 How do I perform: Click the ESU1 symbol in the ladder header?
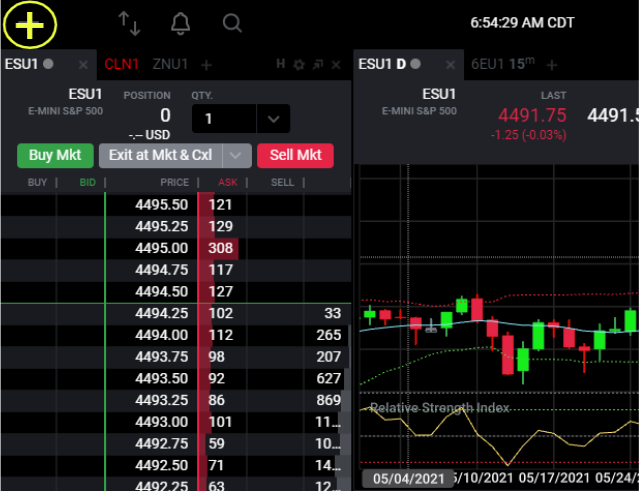[x=85, y=94]
